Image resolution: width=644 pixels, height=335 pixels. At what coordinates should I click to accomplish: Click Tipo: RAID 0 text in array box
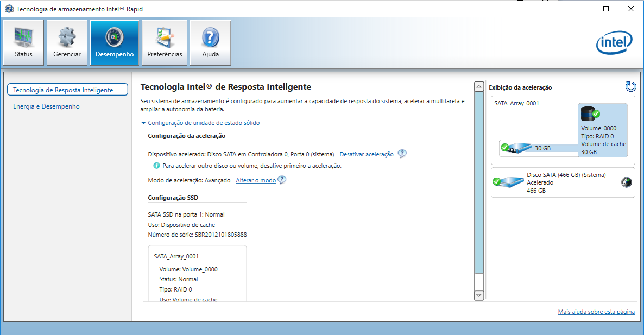[176, 289]
